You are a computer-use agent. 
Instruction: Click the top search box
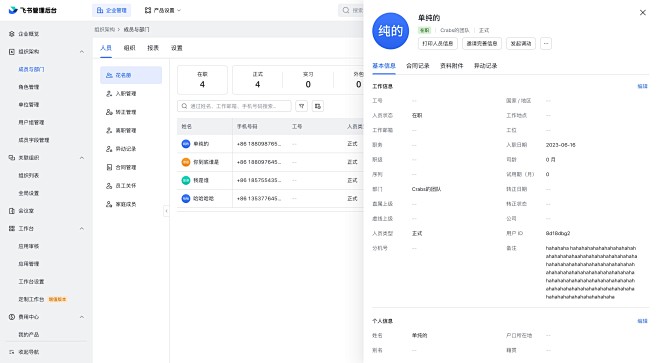pyautogui.click(x=352, y=10)
